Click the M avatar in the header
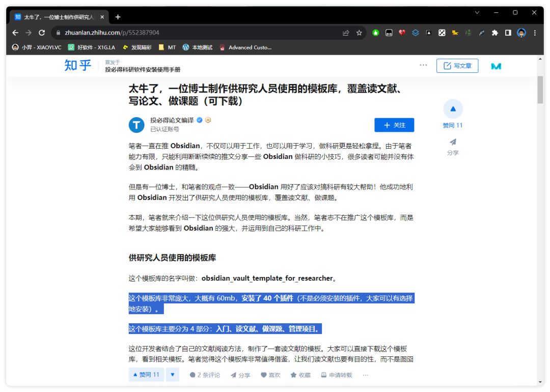The image size is (550, 392). coord(496,66)
